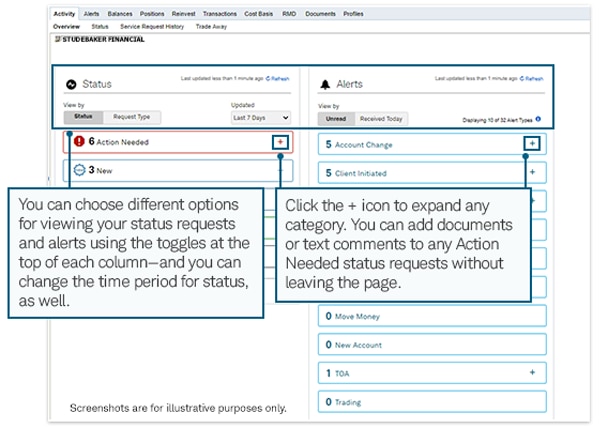Refresh the Status panel
This screenshot has width=608, height=428.
[277, 78]
